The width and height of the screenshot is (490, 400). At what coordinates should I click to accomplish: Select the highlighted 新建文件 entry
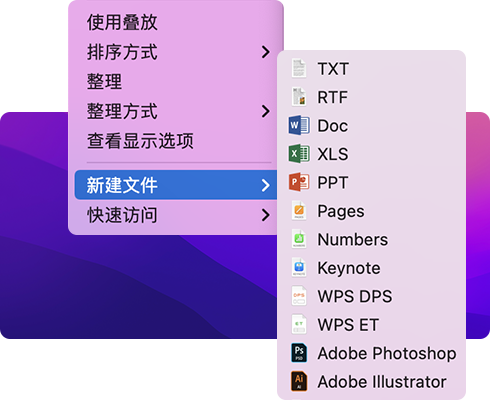pos(176,185)
